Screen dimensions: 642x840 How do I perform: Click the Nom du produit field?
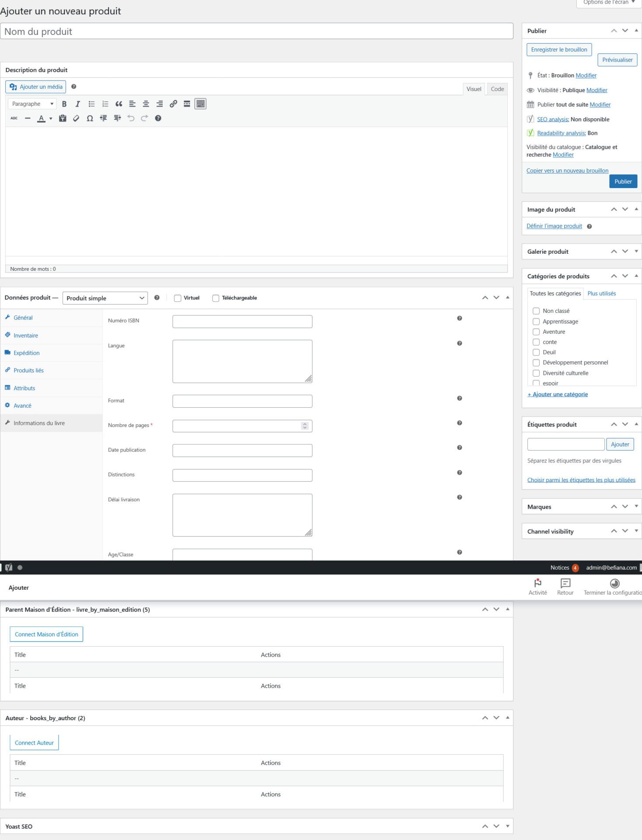pyautogui.click(x=257, y=31)
